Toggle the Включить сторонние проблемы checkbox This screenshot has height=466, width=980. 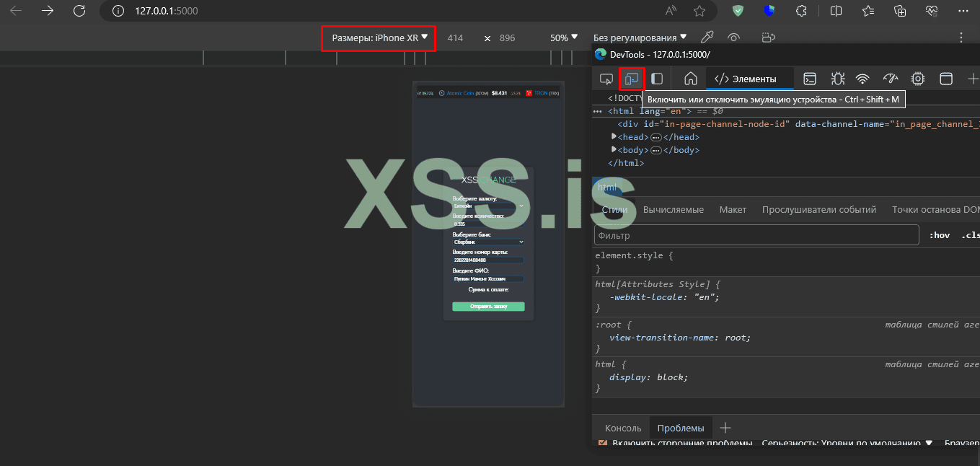point(603,443)
